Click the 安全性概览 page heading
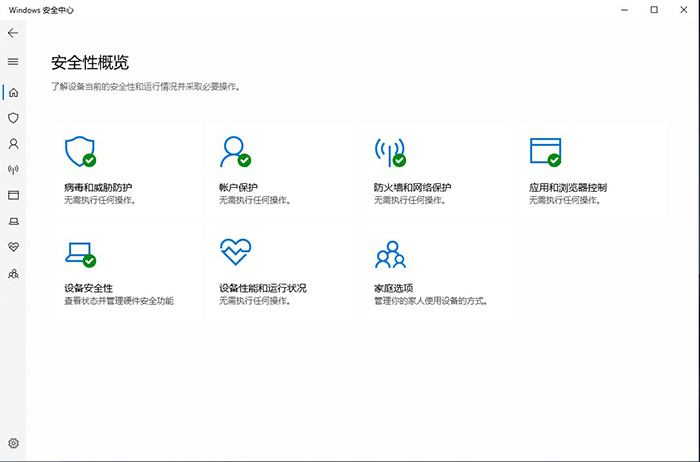 [90, 62]
